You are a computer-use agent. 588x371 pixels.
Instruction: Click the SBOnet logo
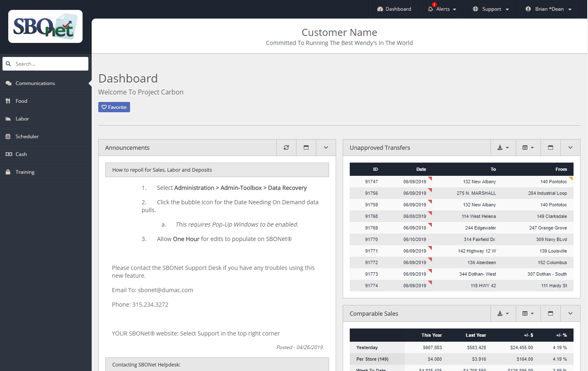coord(45,26)
